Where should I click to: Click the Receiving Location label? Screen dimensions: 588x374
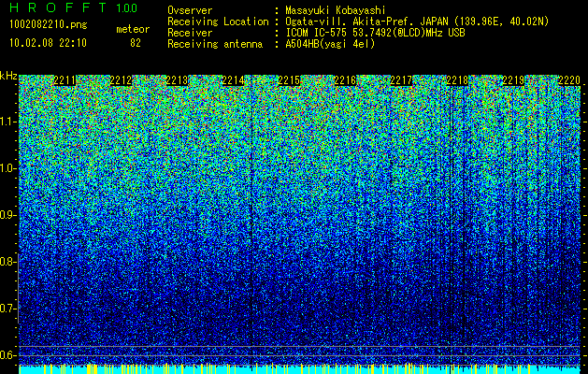[x=218, y=22]
